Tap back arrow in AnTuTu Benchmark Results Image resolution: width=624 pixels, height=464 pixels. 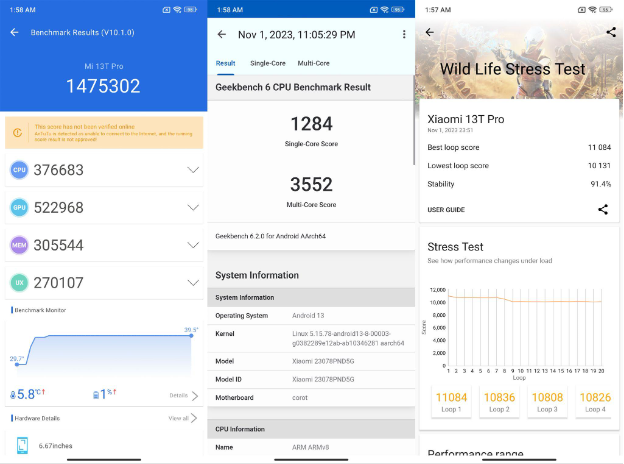14,32
